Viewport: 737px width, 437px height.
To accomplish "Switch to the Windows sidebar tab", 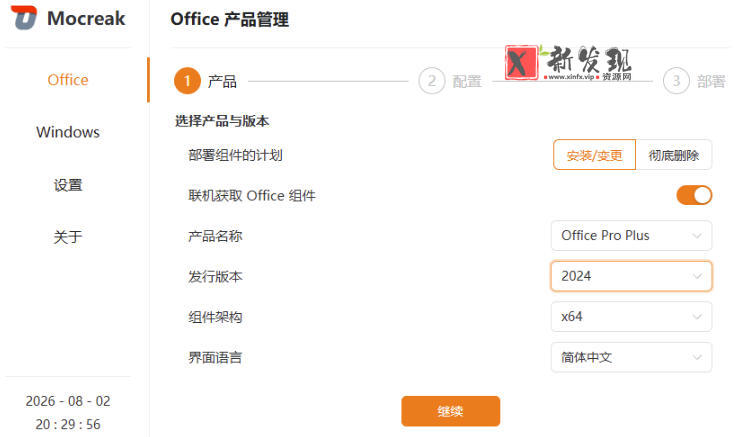I will pyautogui.click(x=68, y=132).
